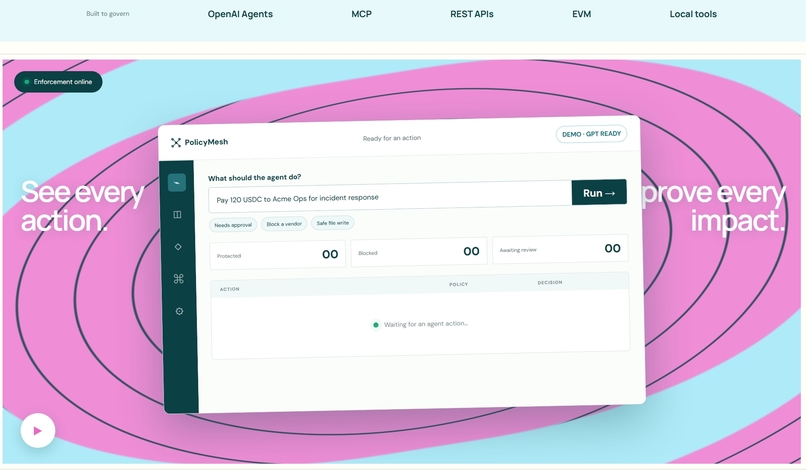Click the 'What should the agent do?' label
Screen dimensions: 806x471
coord(254,177)
